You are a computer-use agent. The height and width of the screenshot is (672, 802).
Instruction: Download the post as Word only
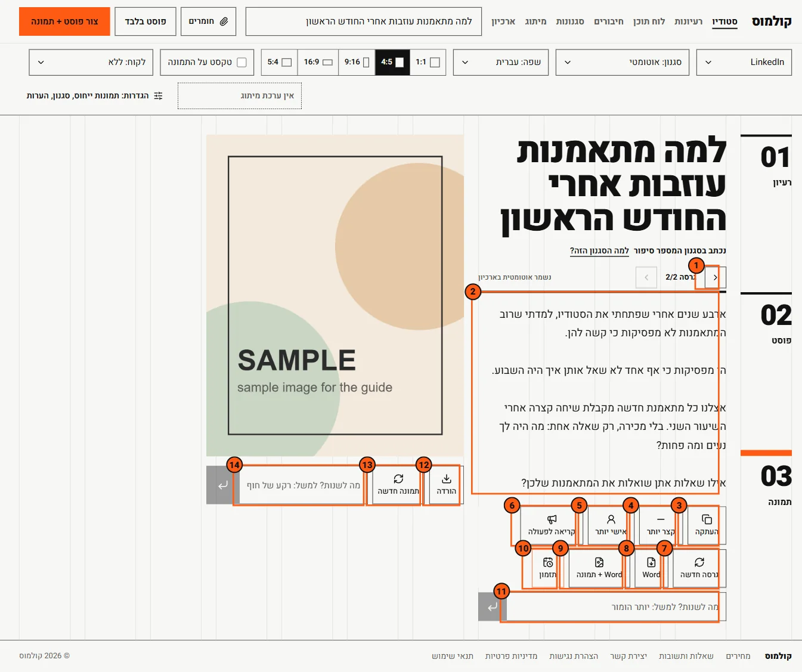click(x=651, y=568)
